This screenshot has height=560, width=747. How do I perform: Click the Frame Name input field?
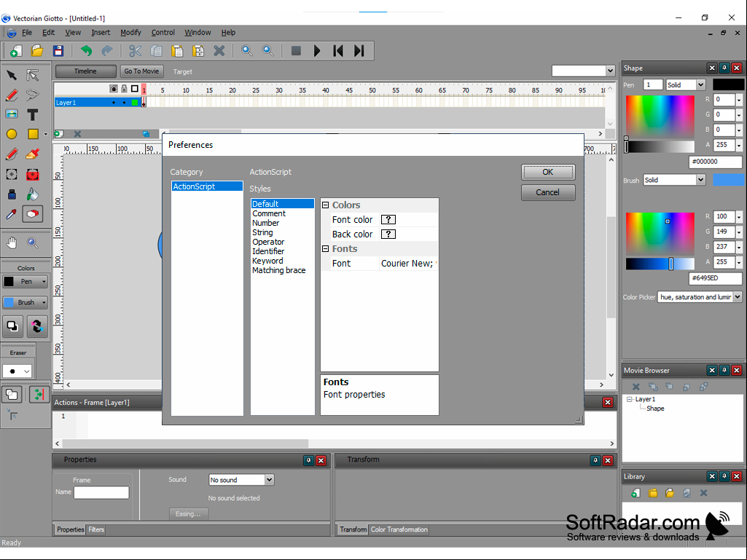tap(101, 492)
